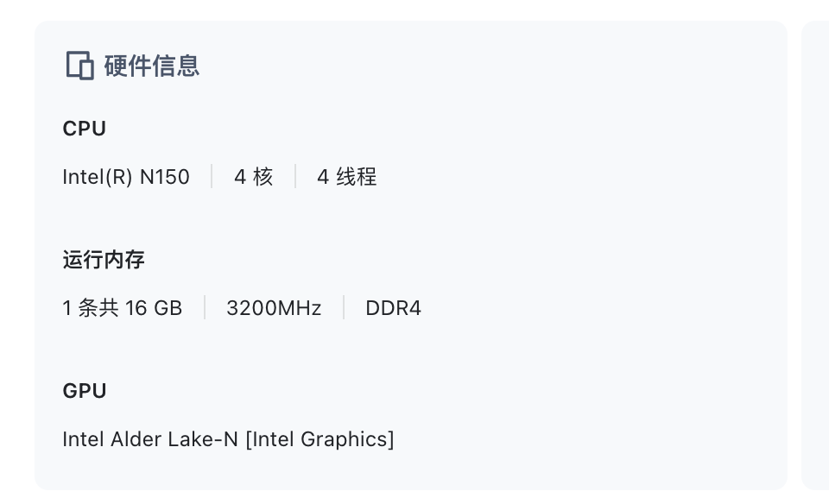
Task: Click the hardware info device icon
Action: click(x=79, y=66)
